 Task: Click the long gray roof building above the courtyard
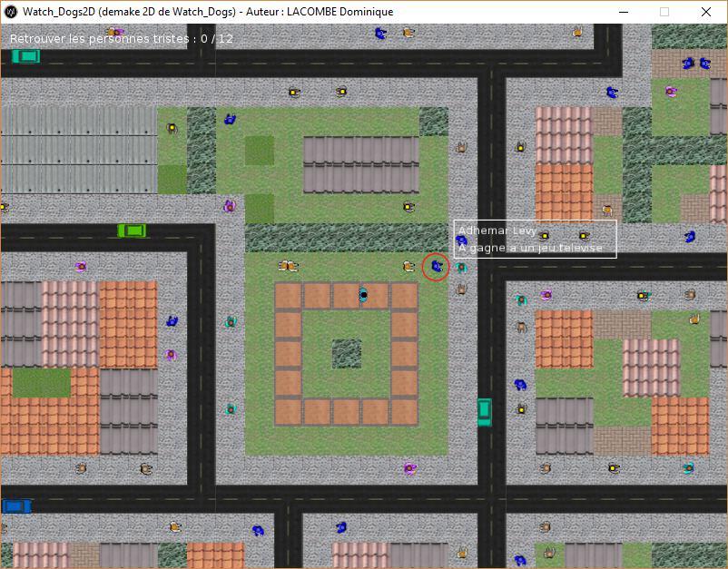pos(360,164)
